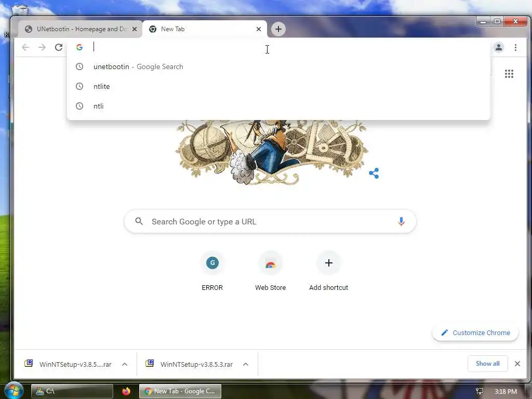The width and height of the screenshot is (532, 399).
Task: Choose the unetbootin Google Search suggestion
Action: coord(278,66)
